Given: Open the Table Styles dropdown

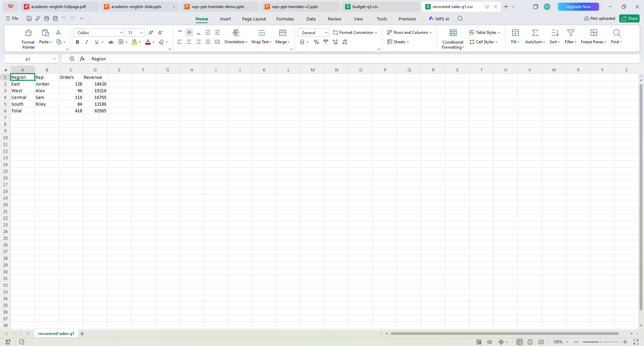Looking at the screenshot, I should [x=485, y=33].
